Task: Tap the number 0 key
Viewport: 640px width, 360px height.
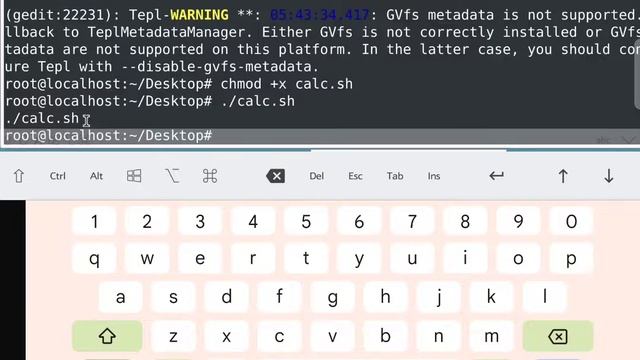Action: coord(571,222)
